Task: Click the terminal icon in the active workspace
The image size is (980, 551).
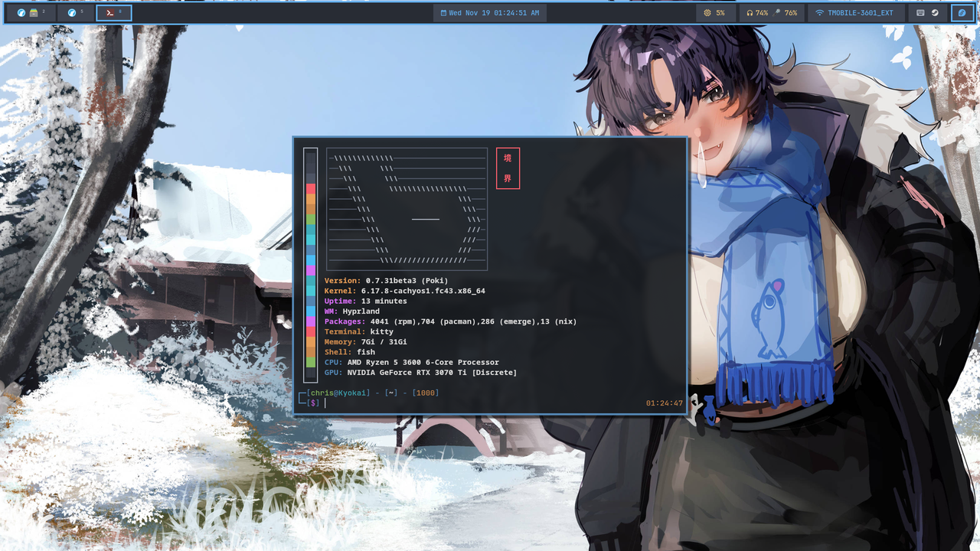Action: pos(109,12)
